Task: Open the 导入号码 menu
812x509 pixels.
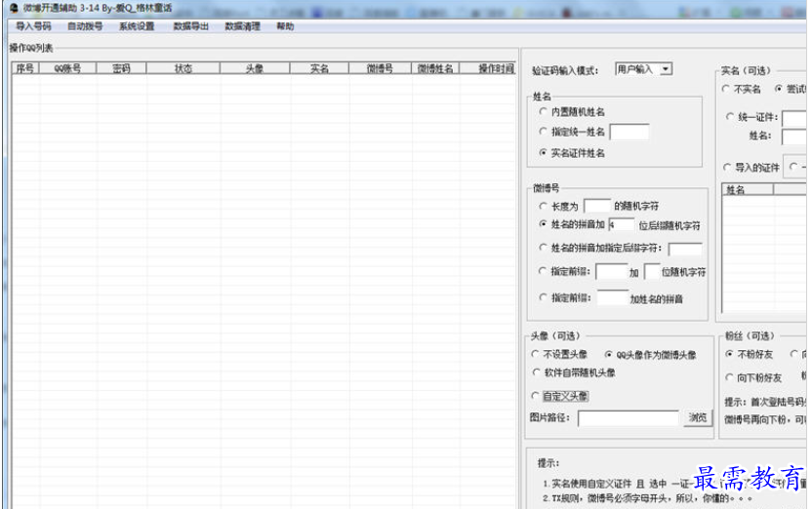Action: click(x=33, y=26)
